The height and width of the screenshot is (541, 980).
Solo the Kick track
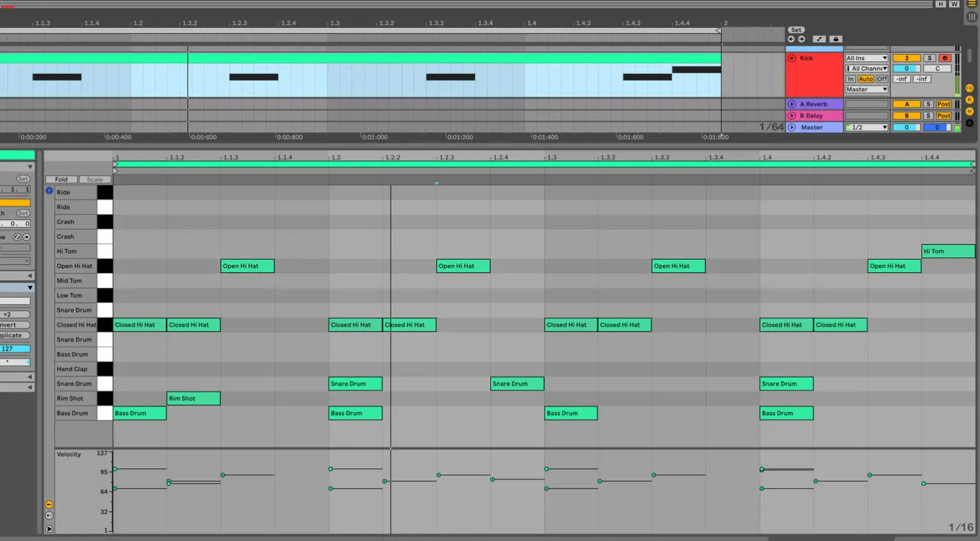point(930,58)
